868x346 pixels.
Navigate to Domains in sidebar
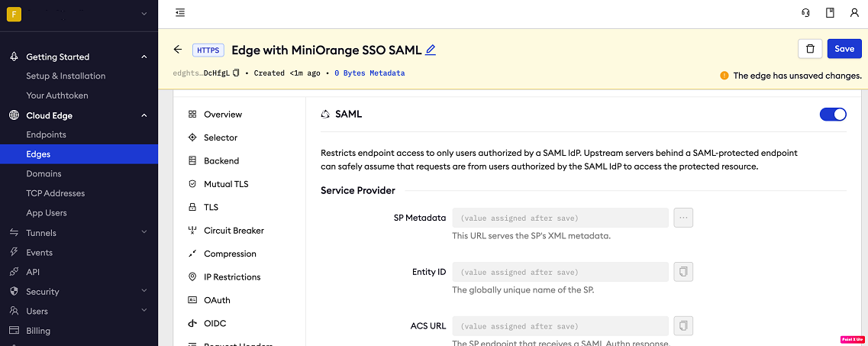[44, 174]
